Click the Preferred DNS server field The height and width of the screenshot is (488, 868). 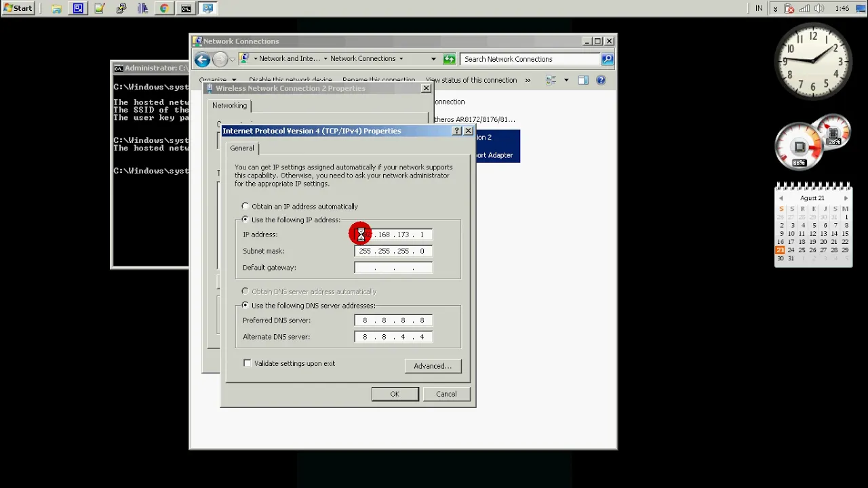pos(393,321)
